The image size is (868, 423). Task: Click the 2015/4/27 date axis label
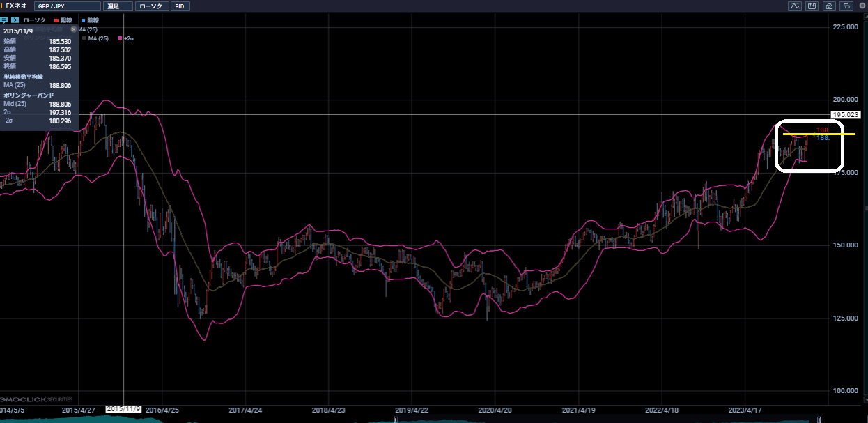79,410
